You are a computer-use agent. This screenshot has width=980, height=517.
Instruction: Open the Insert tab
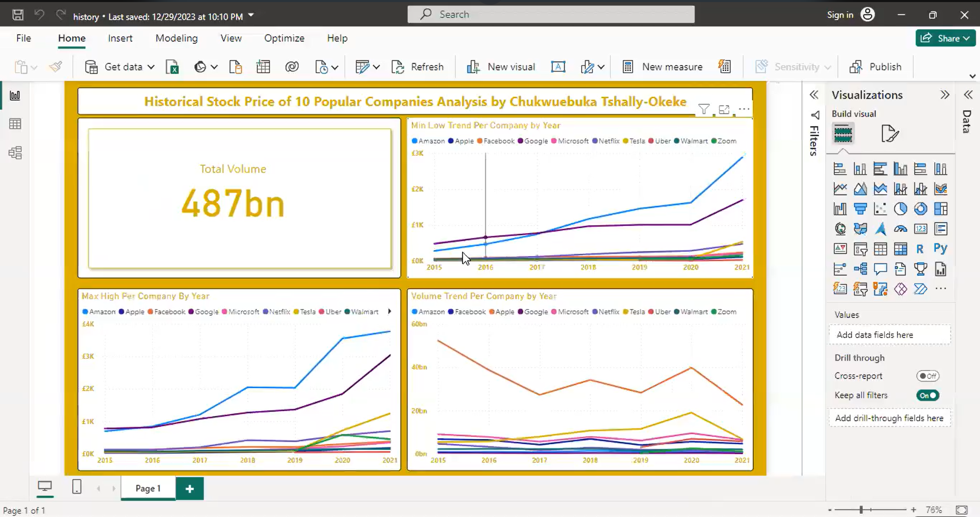click(120, 38)
